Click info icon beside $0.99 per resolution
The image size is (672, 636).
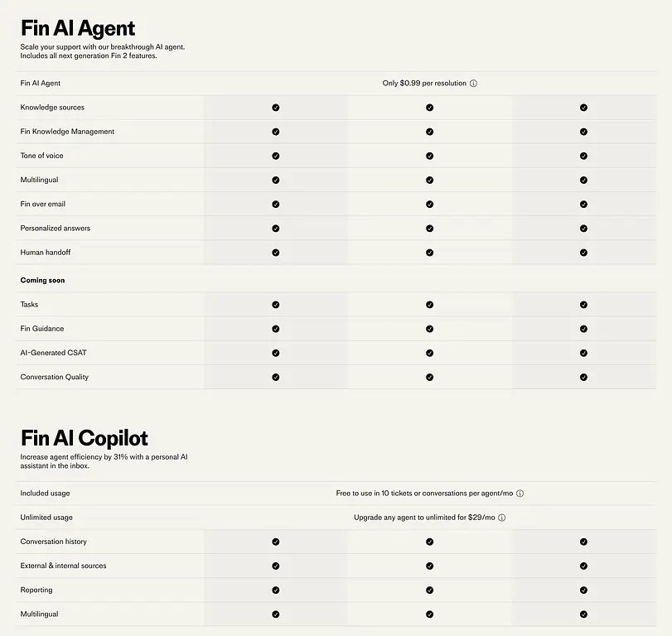click(x=474, y=84)
